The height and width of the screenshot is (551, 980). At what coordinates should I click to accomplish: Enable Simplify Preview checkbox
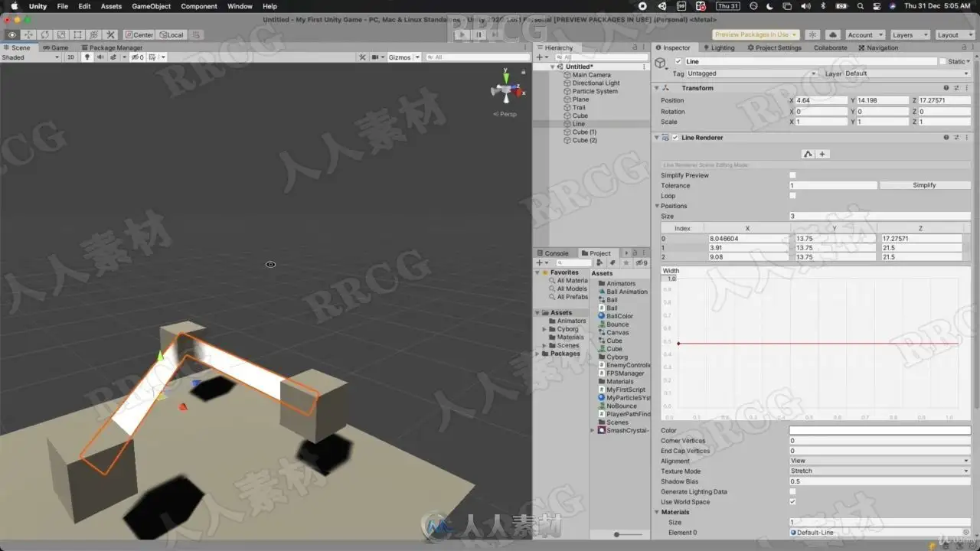coord(792,175)
